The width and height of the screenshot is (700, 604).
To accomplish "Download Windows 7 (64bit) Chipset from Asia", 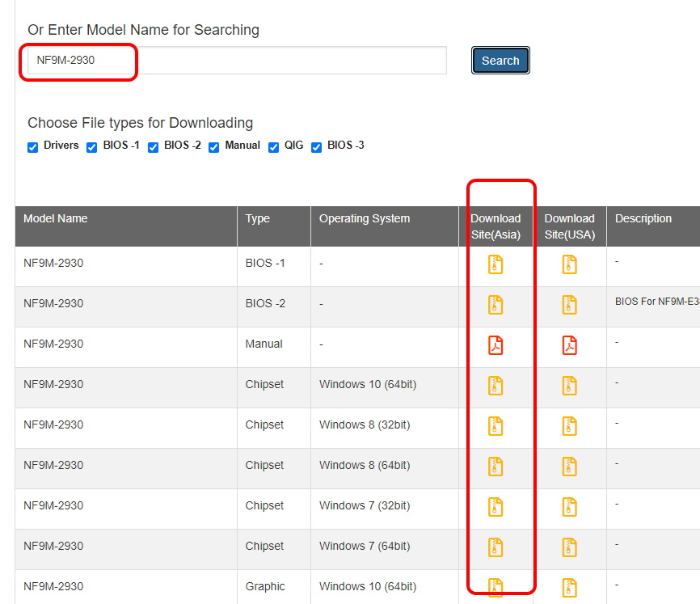I will 495,547.
